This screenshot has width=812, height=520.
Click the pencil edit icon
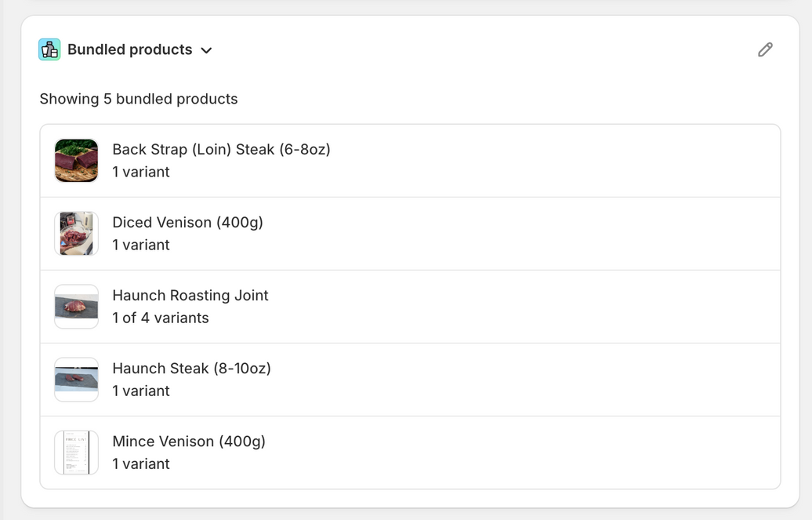[x=765, y=49]
